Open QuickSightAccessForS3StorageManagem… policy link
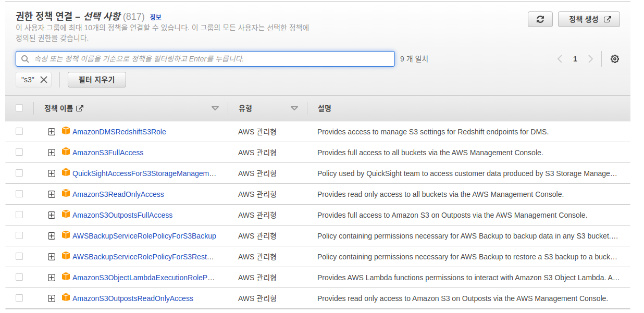The height and width of the screenshot is (313, 644). click(x=144, y=173)
